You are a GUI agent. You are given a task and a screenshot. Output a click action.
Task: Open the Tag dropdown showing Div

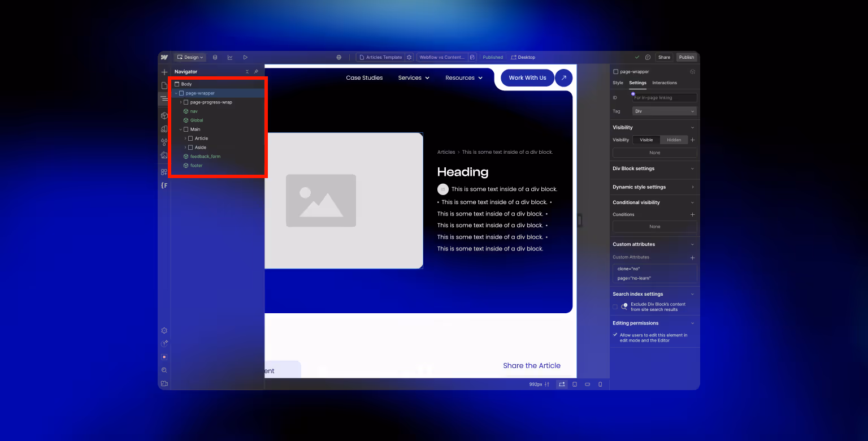[x=665, y=111]
